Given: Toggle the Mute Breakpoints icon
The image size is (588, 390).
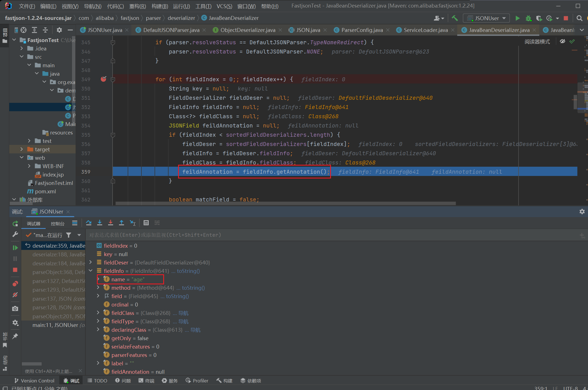Looking at the screenshot, I should [x=15, y=295].
